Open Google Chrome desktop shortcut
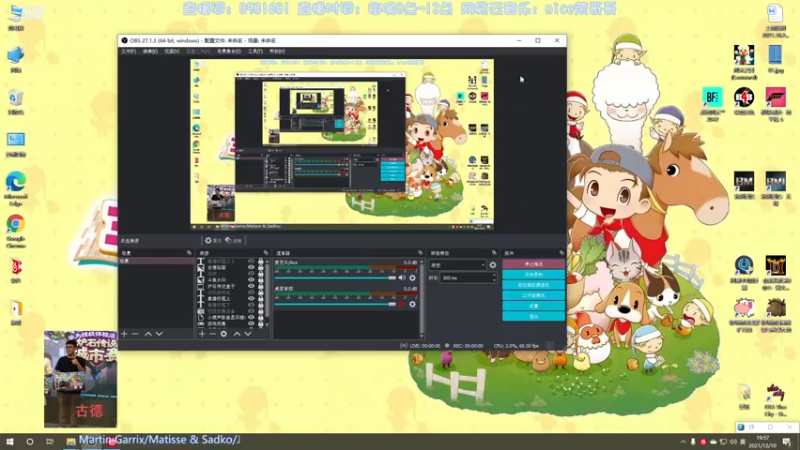The height and width of the screenshot is (450, 800). 16,231
